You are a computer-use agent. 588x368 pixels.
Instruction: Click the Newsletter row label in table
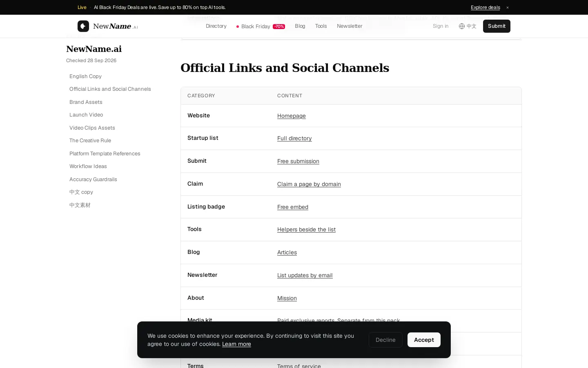click(x=202, y=275)
